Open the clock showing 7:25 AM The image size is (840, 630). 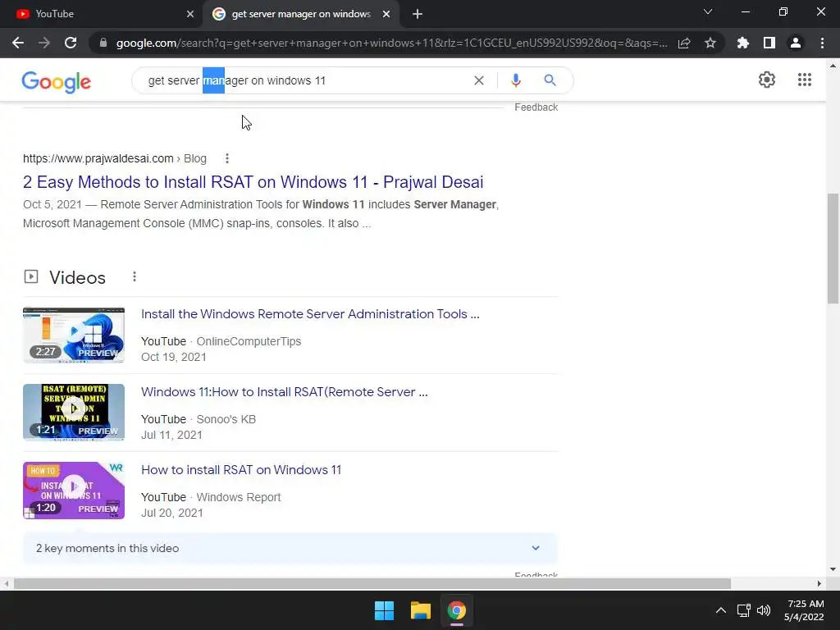click(804, 610)
